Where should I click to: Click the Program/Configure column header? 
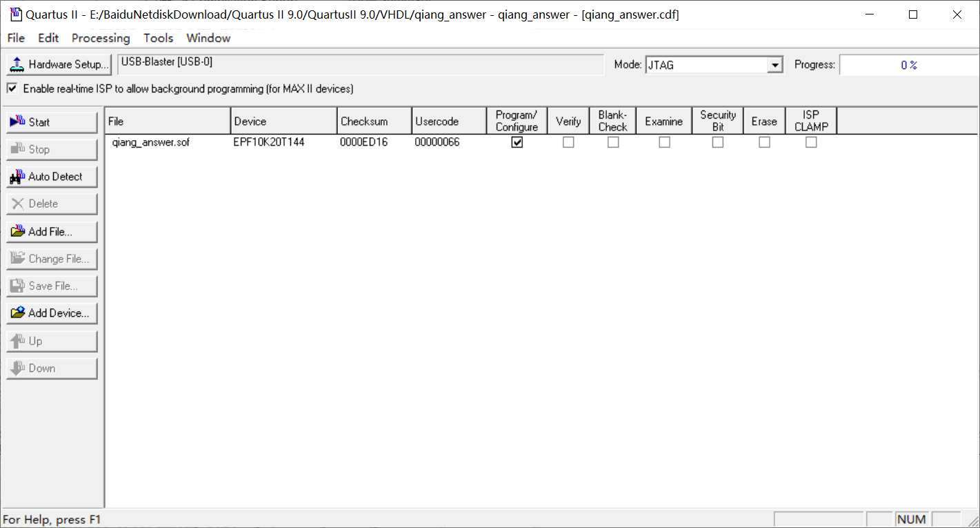(517, 121)
